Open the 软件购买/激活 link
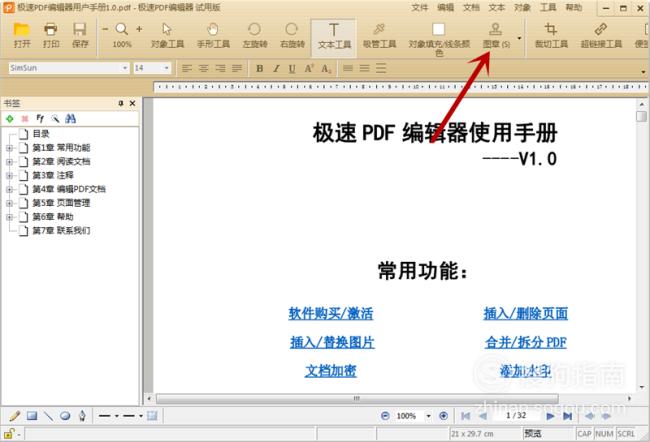650x442 pixels. [331, 313]
